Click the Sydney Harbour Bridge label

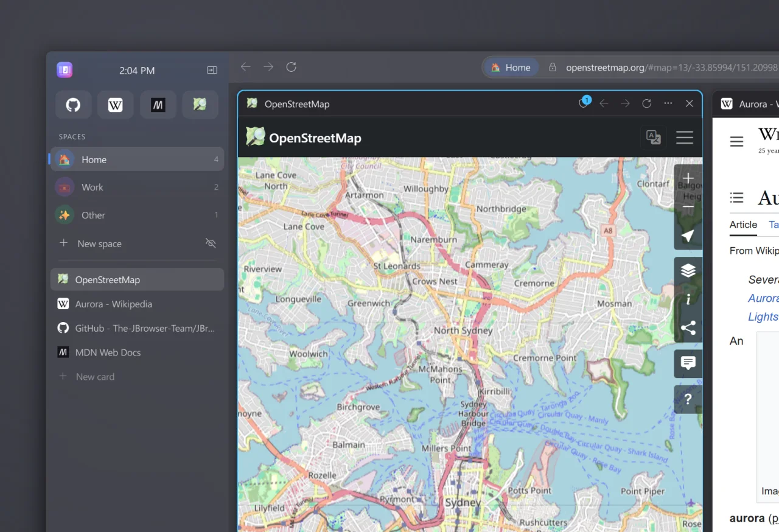click(x=473, y=414)
